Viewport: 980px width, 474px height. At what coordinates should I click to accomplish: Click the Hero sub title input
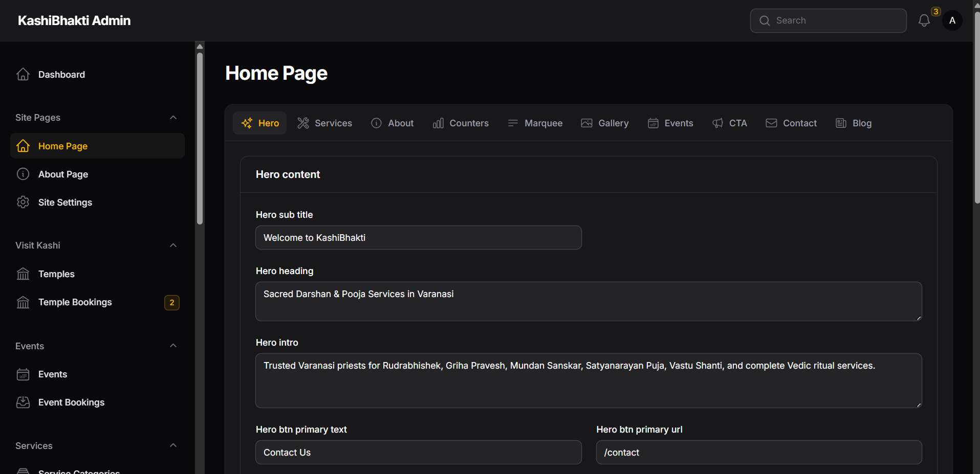[419, 238]
